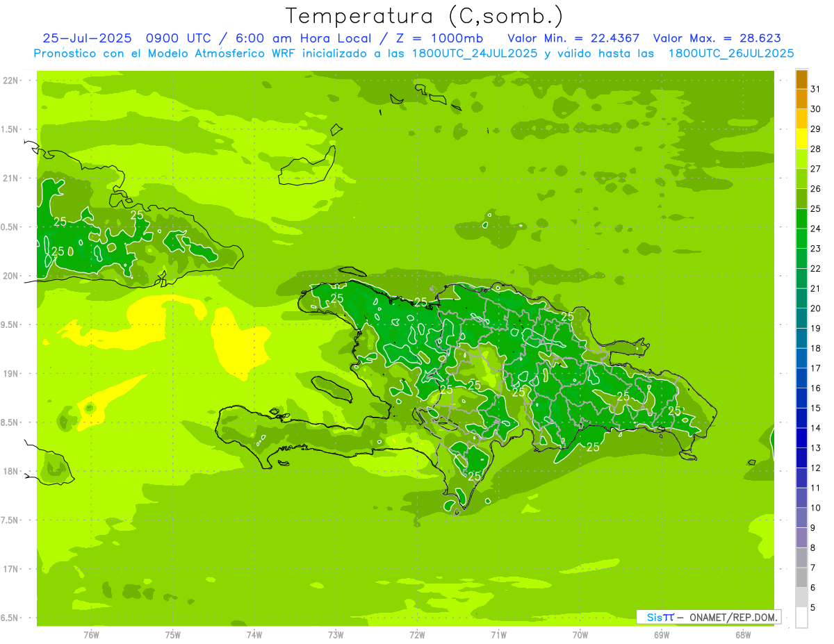Click the legend value "12"
Viewport: 834px width, 644px height.
pyautogui.click(x=816, y=468)
